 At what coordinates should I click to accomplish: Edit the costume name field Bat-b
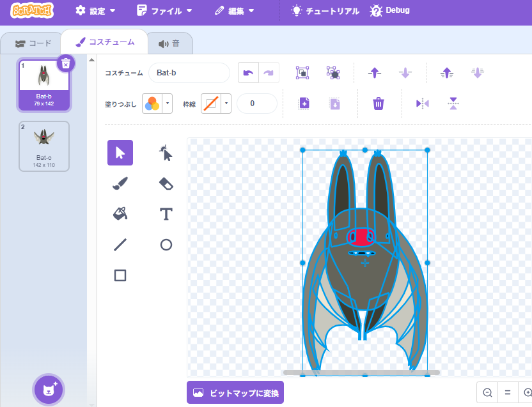(x=189, y=73)
